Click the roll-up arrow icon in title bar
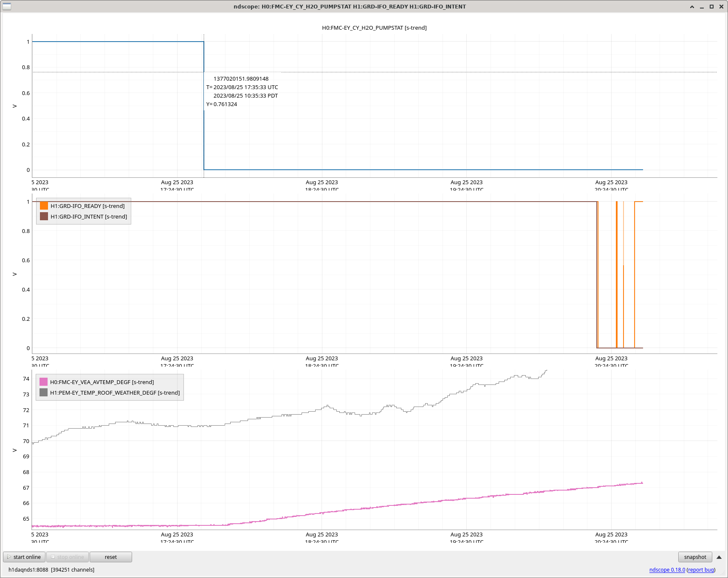This screenshot has width=728, height=578. pyautogui.click(x=692, y=6)
